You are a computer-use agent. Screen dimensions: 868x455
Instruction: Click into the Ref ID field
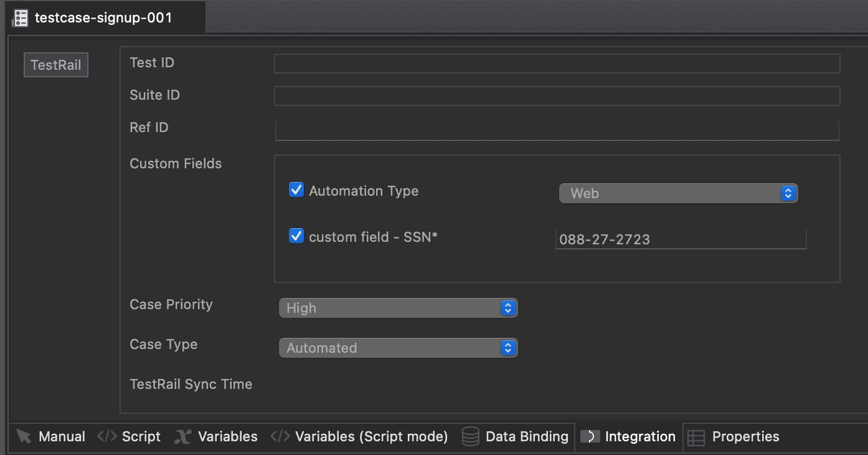click(x=557, y=130)
